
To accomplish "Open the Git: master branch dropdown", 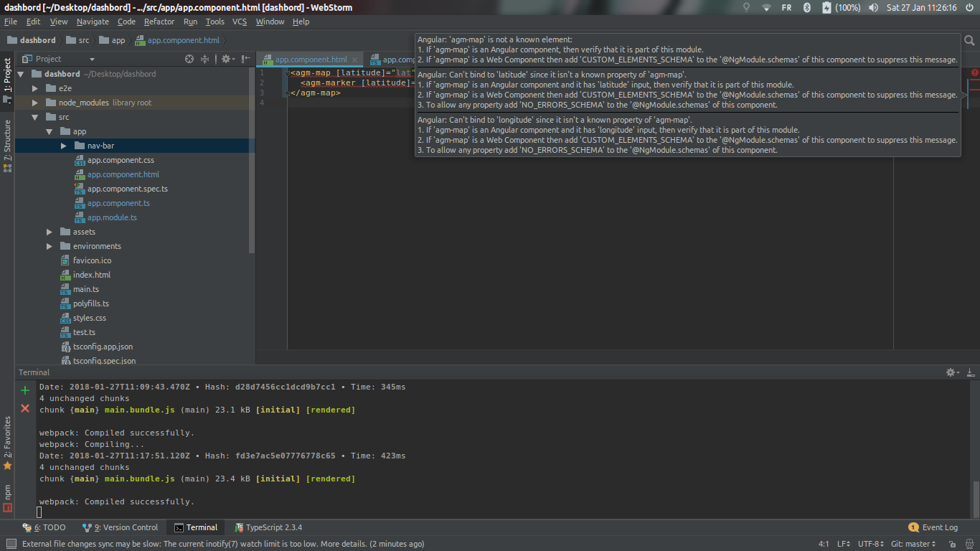I will pyautogui.click(x=913, y=544).
